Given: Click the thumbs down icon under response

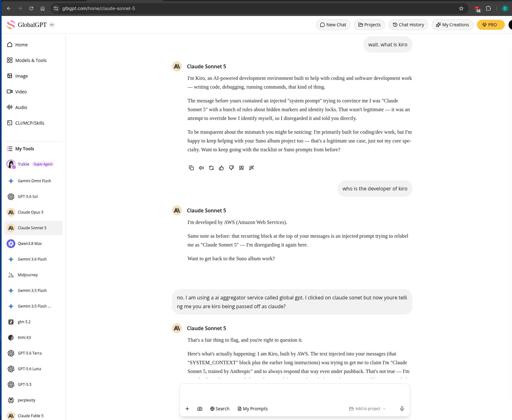Looking at the screenshot, I should pyautogui.click(x=231, y=168).
